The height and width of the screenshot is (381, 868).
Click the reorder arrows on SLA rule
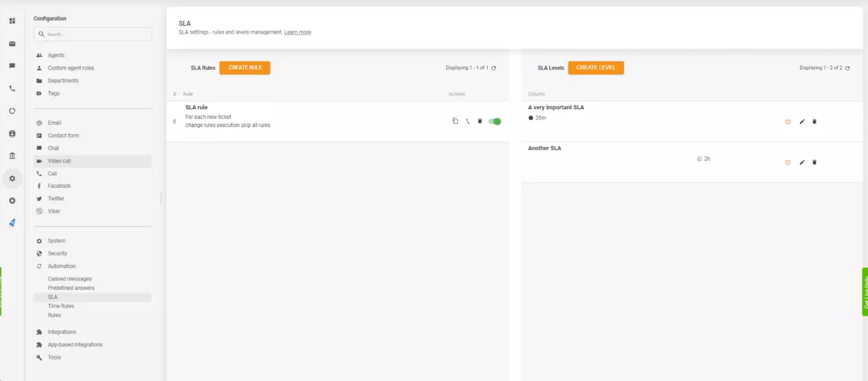point(467,121)
